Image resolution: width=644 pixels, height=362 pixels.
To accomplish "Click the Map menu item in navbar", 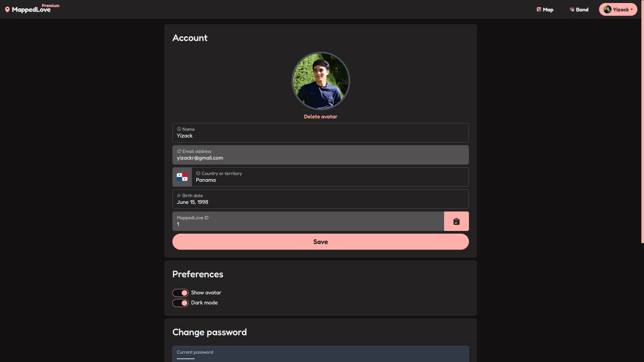I will pyautogui.click(x=545, y=9).
